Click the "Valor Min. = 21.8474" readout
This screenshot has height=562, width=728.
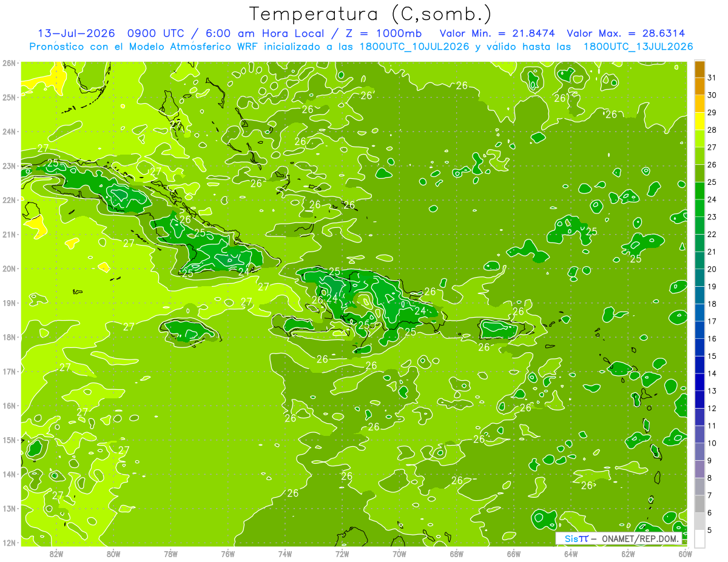[497, 33]
